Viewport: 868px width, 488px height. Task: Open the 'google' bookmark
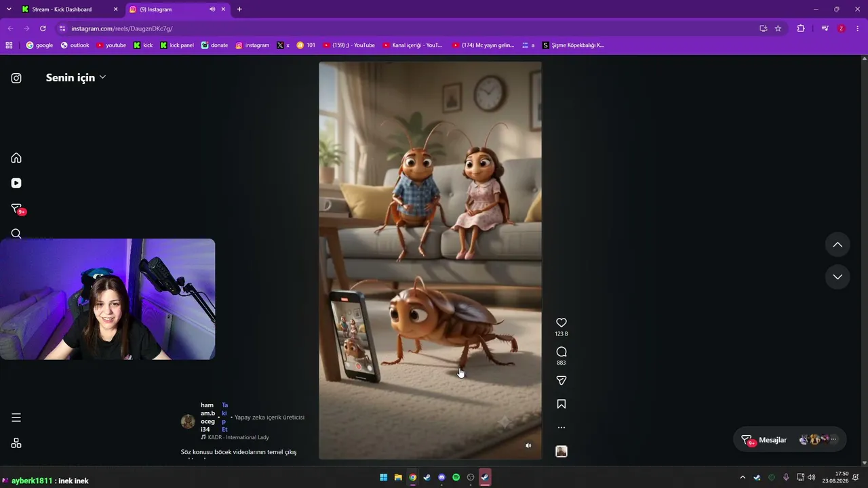pyautogui.click(x=39, y=45)
